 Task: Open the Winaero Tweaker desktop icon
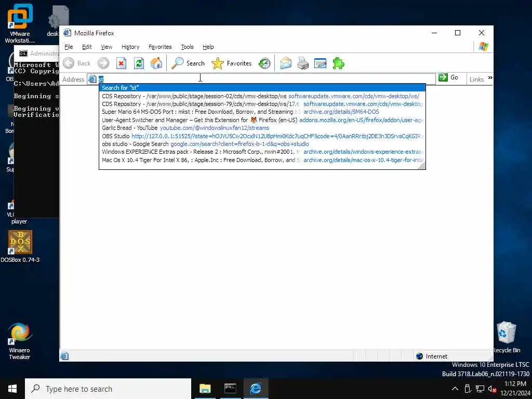[20, 341]
